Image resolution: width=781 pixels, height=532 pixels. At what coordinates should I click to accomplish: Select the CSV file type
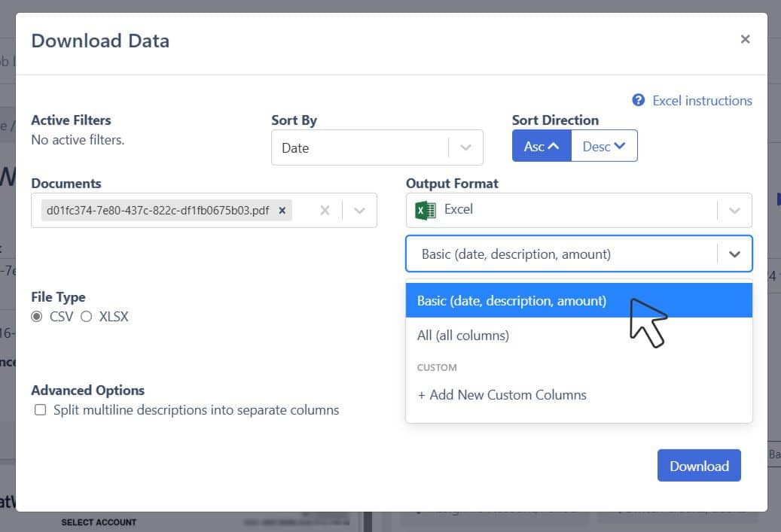pos(37,317)
